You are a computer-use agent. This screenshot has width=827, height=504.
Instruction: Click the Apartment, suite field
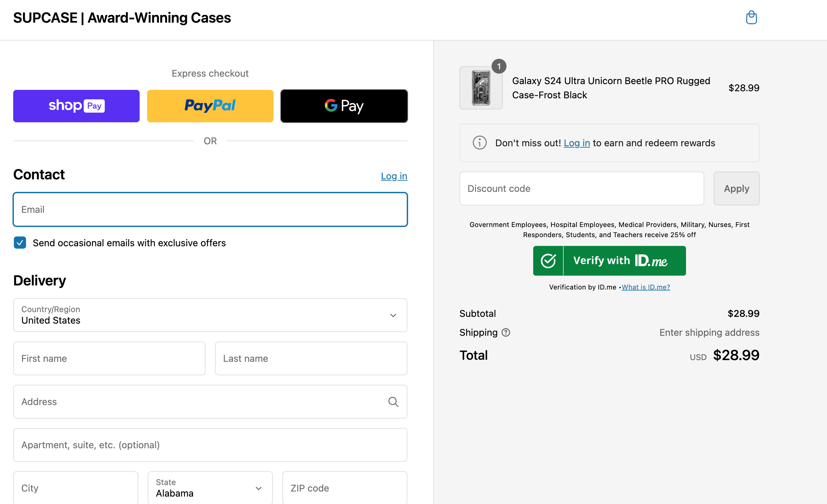point(210,445)
